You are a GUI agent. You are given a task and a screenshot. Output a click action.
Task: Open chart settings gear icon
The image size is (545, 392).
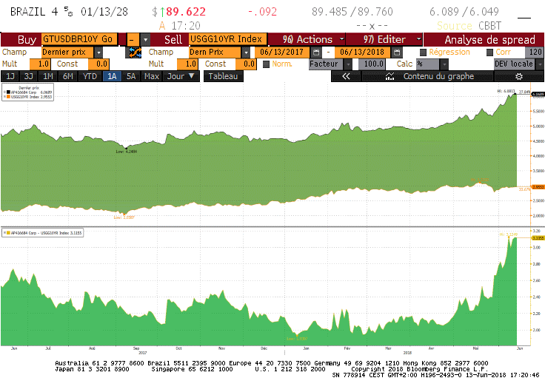519,76
